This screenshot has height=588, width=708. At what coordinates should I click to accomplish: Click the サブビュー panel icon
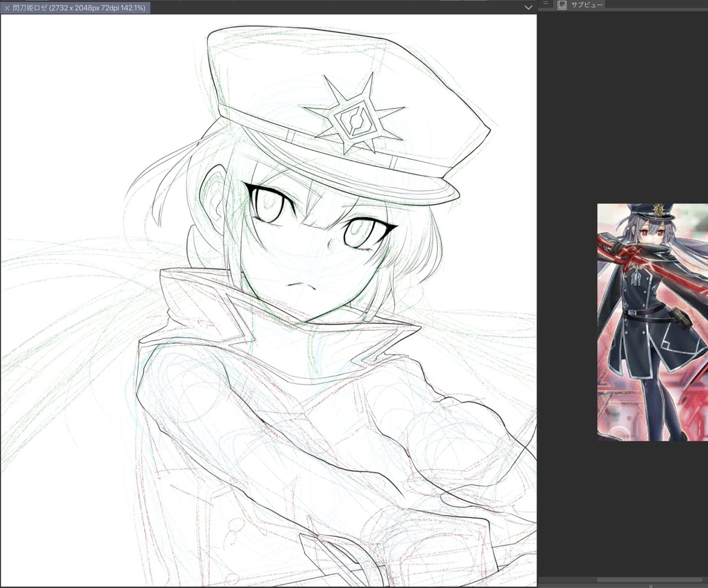(562, 5)
